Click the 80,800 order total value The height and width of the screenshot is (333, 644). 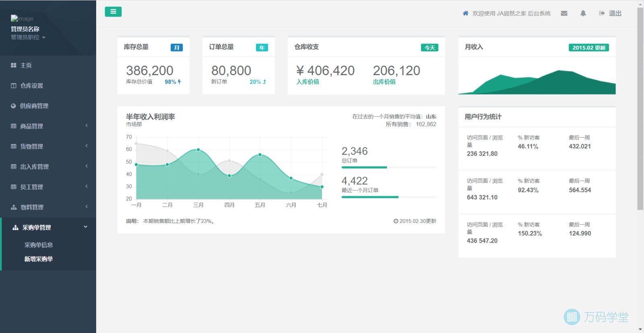[231, 70]
